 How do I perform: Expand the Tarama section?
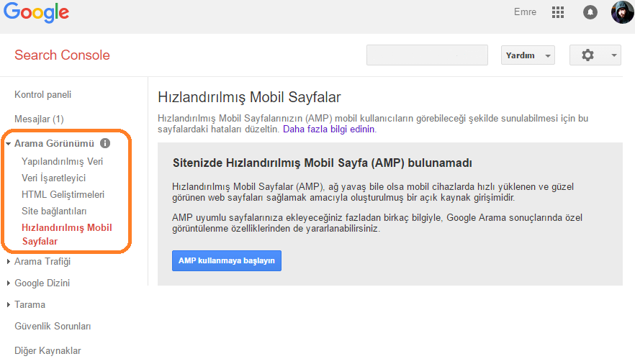tap(9, 304)
